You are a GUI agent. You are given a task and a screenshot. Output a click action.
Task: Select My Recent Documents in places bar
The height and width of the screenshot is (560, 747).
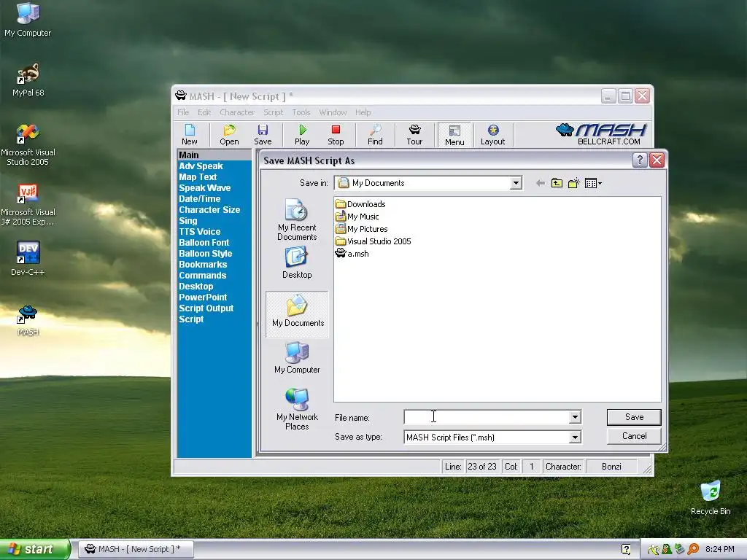coord(297,220)
